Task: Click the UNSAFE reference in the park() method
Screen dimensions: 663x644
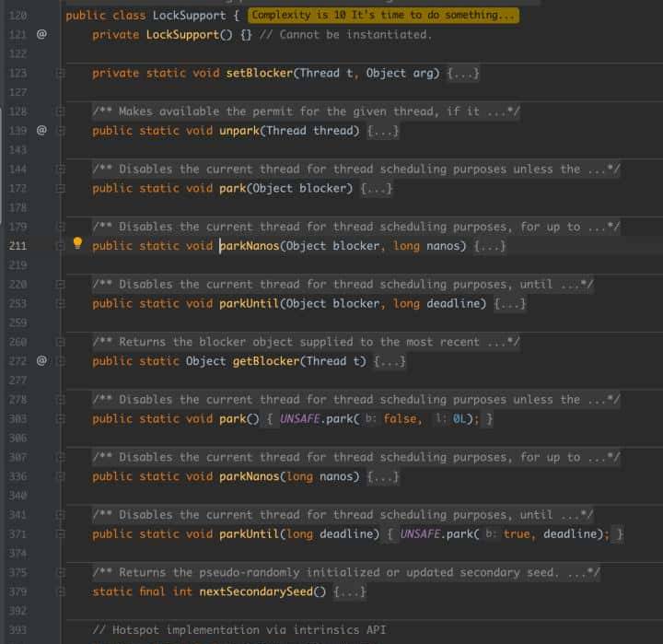Action: pyautogui.click(x=300, y=418)
